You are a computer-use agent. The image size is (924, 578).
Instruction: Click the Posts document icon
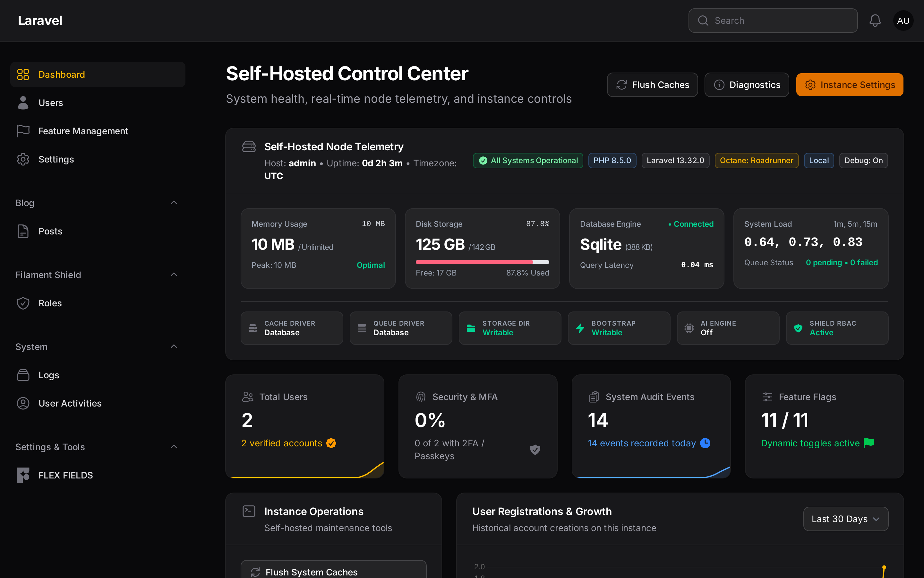point(23,231)
